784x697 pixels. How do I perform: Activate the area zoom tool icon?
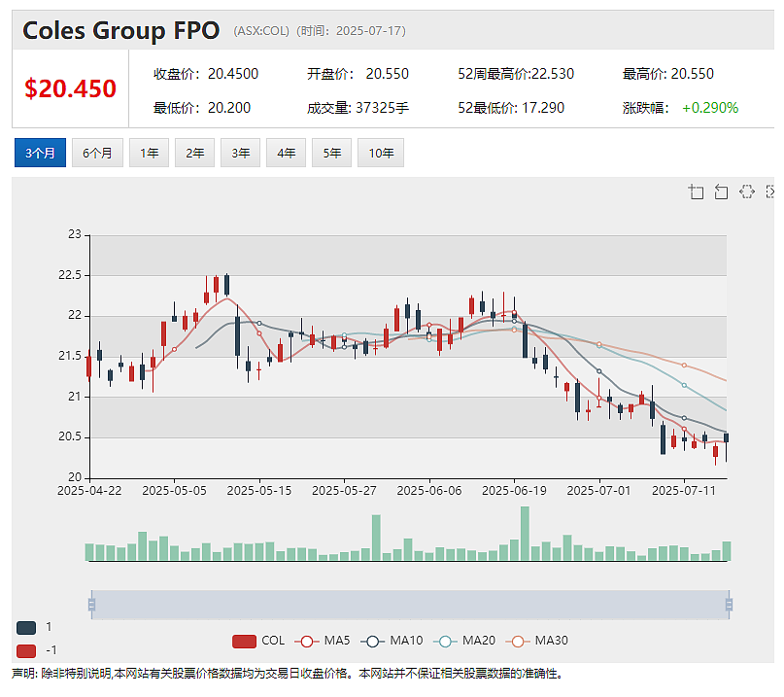(696, 192)
